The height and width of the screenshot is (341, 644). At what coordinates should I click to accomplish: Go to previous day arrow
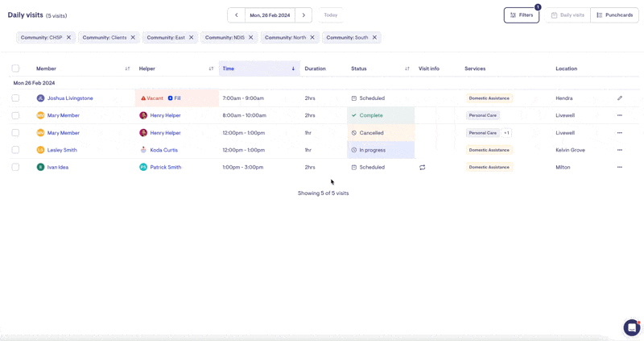coord(236,15)
